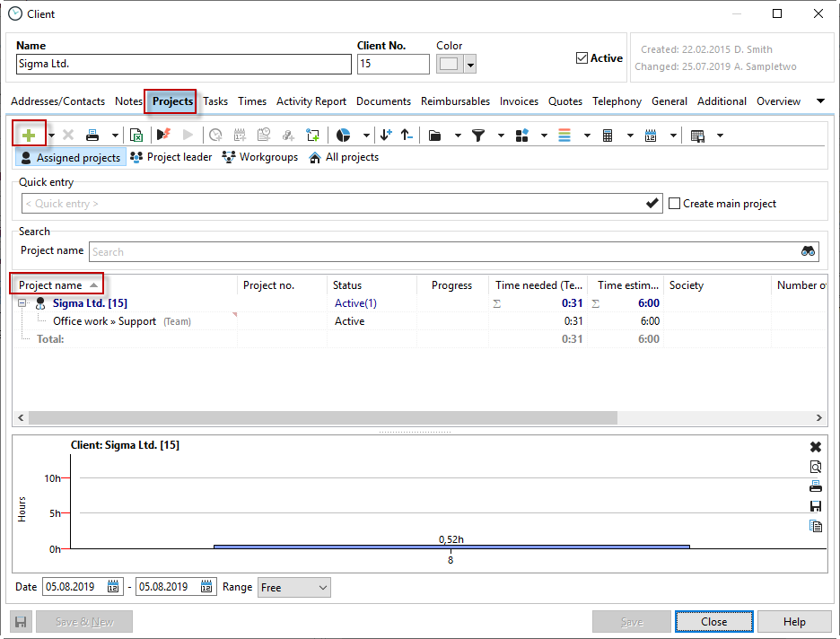Switch to the Invoices tab
Screen dimensions: 840x639
point(519,101)
